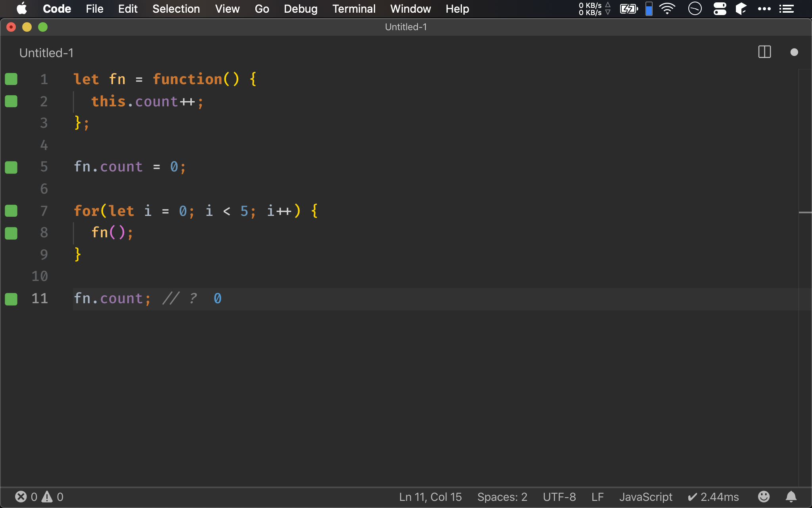Click the warning count indicator 0
Viewport: 812px width, 508px height.
[x=59, y=497]
